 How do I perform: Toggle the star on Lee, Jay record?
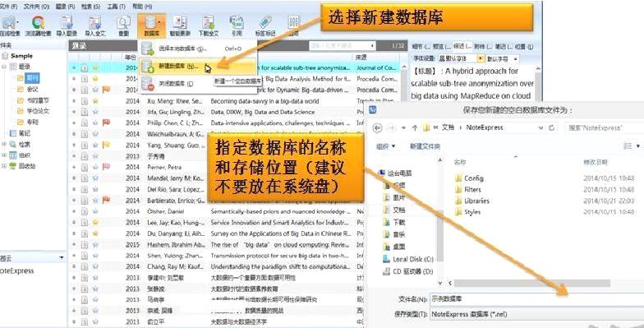95,222
